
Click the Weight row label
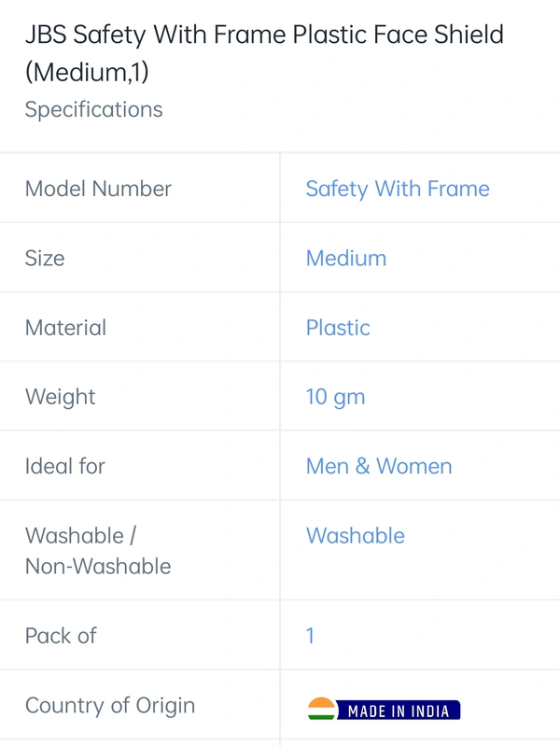pos(60,397)
